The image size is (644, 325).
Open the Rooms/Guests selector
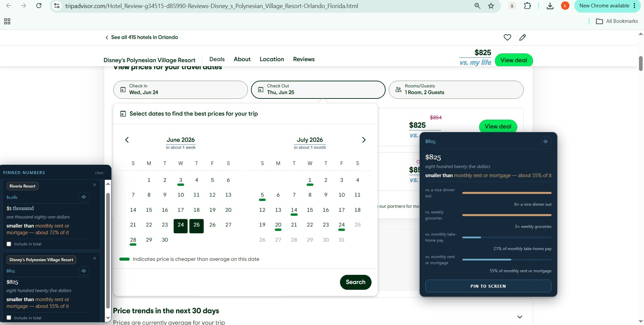click(456, 89)
